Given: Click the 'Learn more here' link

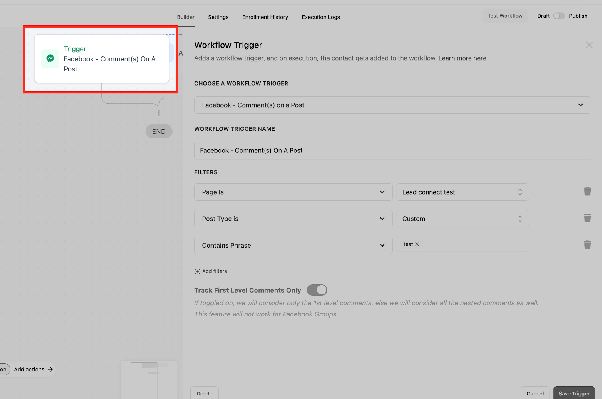Looking at the screenshot, I should pyautogui.click(x=462, y=58).
